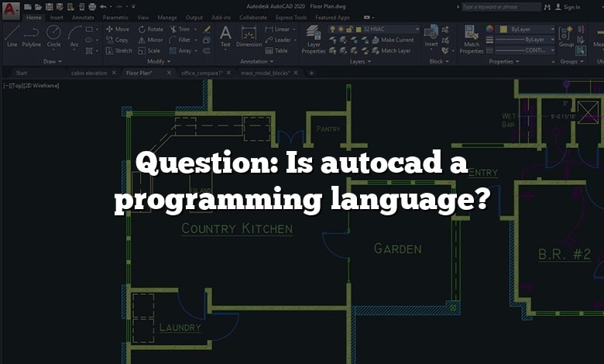Focus the keyword search field
The height and width of the screenshot is (364, 604).
coord(501,7)
